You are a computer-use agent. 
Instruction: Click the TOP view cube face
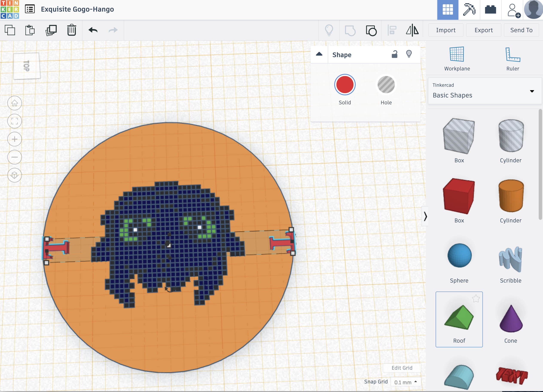point(27,66)
